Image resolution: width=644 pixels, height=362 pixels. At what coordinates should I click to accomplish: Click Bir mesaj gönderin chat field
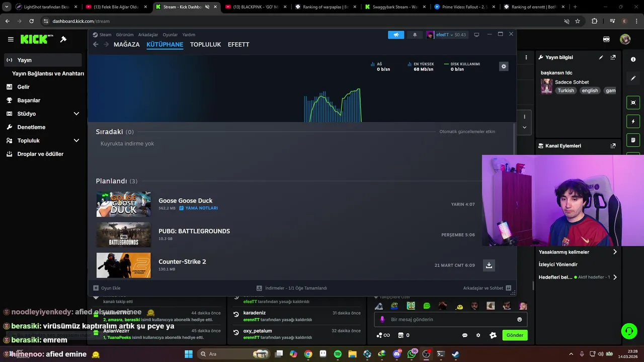[x=450, y=319]
